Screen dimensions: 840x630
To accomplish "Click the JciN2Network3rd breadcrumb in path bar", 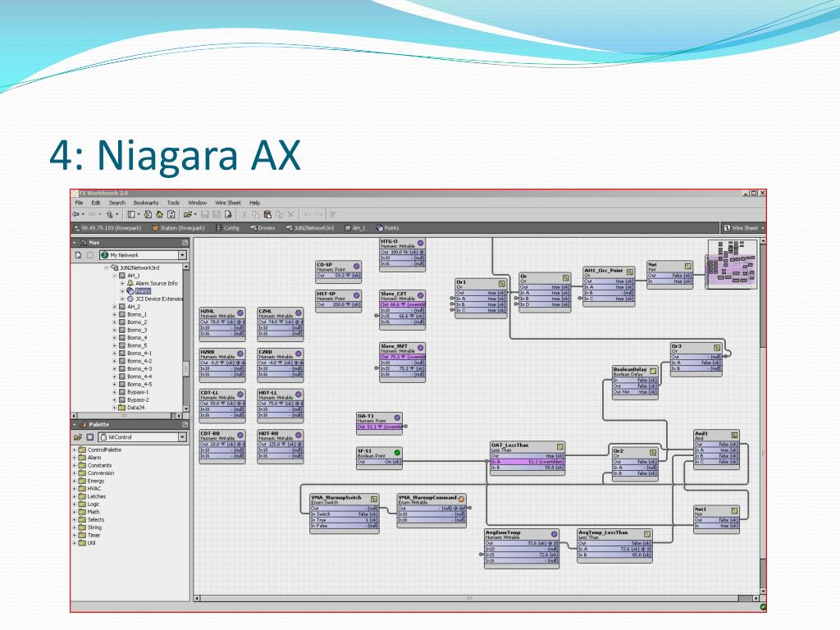I will pyautogui.click(x=309, y=228).
